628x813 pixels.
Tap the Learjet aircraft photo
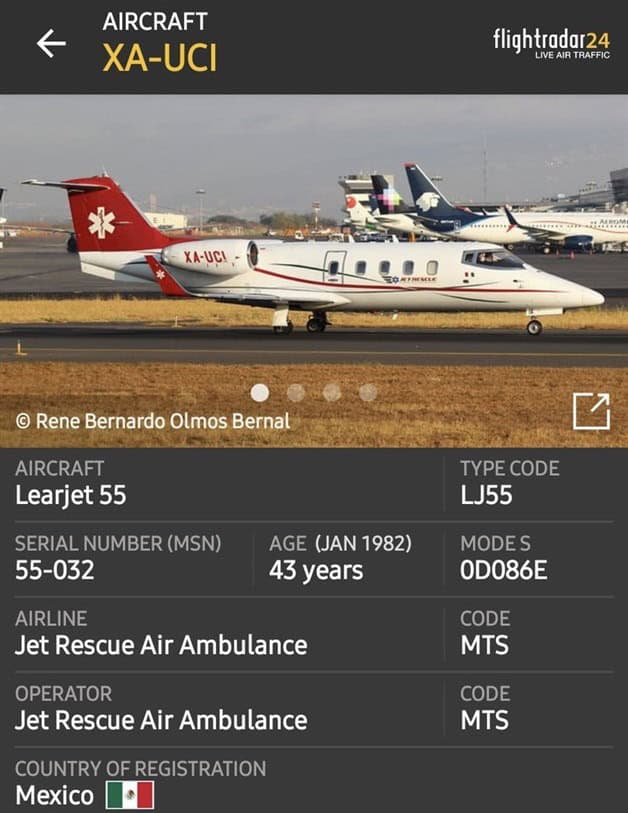pyautogui.click(x=314, y=271)
